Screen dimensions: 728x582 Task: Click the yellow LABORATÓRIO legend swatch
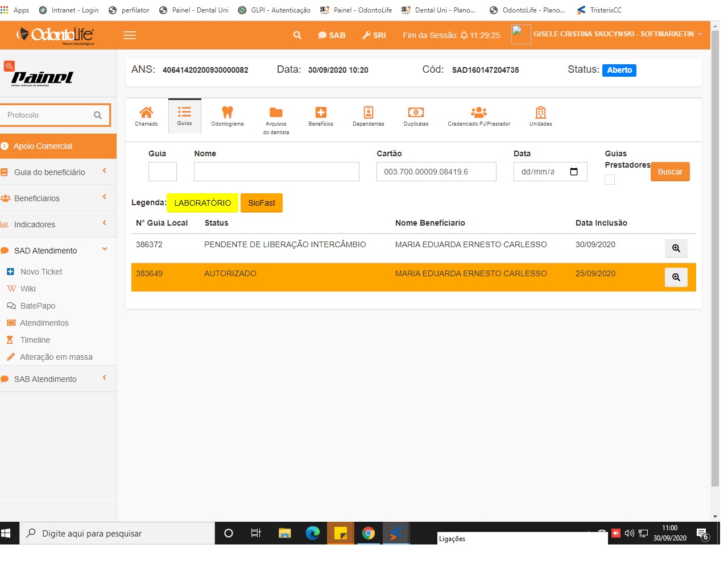[202, 203]
